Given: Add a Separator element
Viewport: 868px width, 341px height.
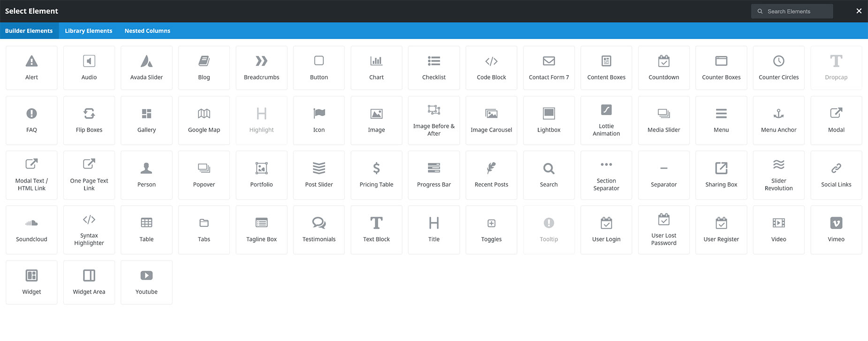Looking at the screenshot, I should point(664,175).
